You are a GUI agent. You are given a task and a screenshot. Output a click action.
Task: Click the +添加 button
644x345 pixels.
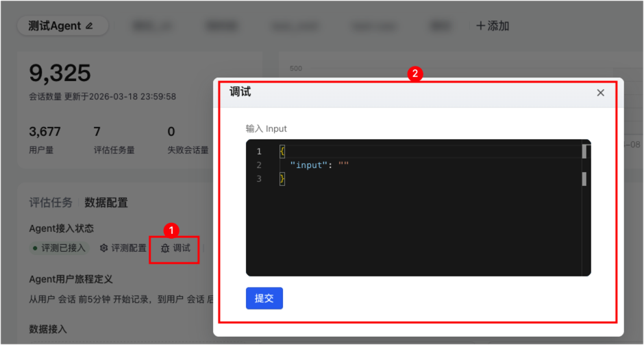pos(493,26)
